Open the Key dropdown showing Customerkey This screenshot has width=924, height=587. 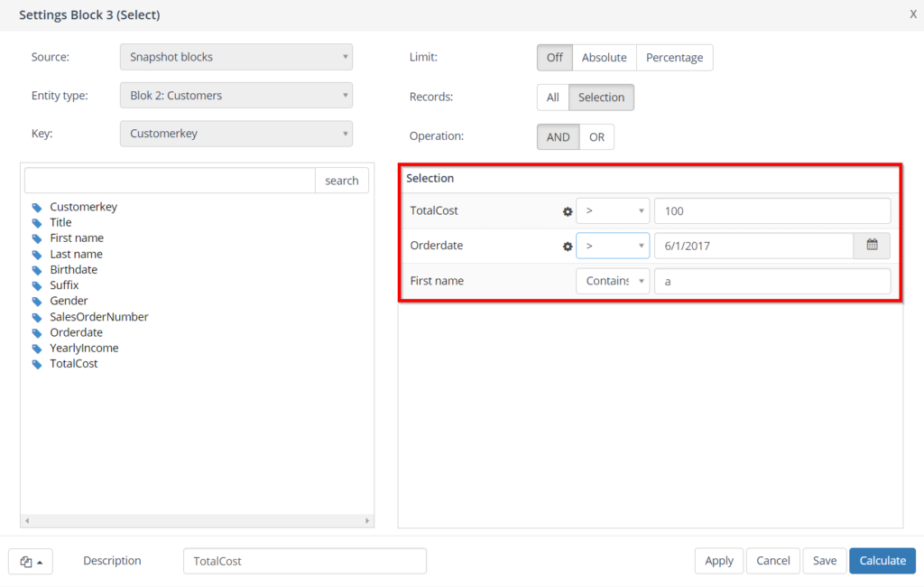pos(236,134)
